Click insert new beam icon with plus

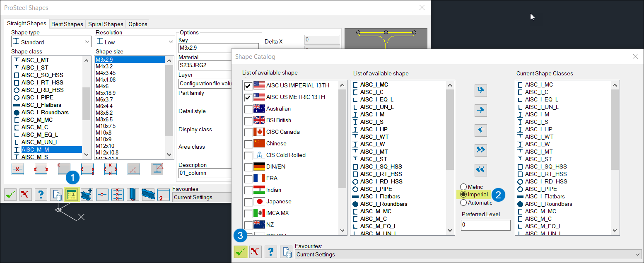(x=87, y=194)
